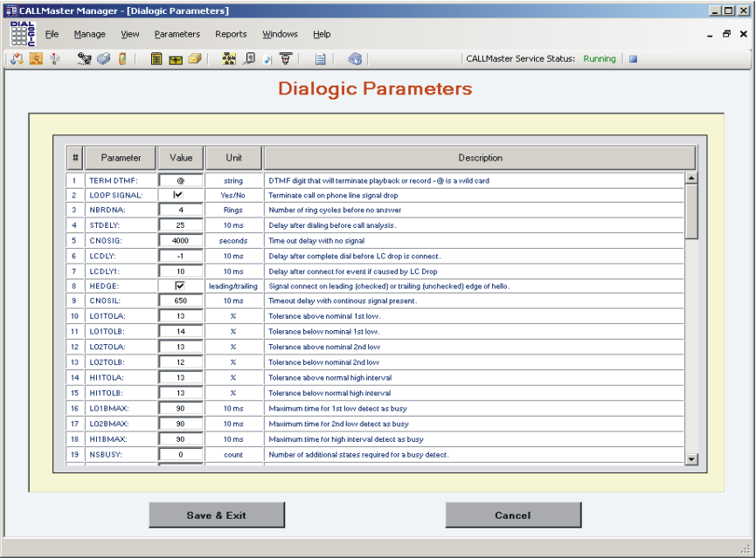Image resolution: width=756 pixels, height=558 pixels.
Task: Click 'Time out delay with no signal' description
Action: point(316,240)
